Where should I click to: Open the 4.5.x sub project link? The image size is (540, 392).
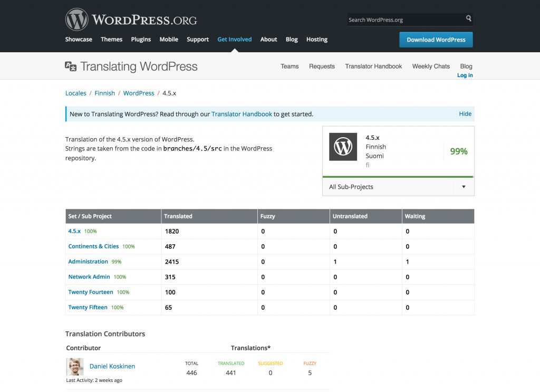(x=74, y=231)
